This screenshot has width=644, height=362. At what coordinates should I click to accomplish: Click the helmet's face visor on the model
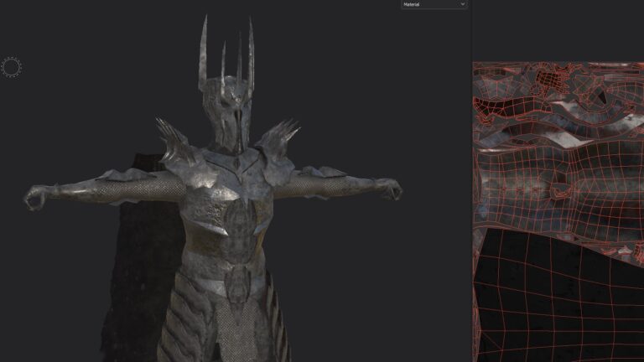239,113
